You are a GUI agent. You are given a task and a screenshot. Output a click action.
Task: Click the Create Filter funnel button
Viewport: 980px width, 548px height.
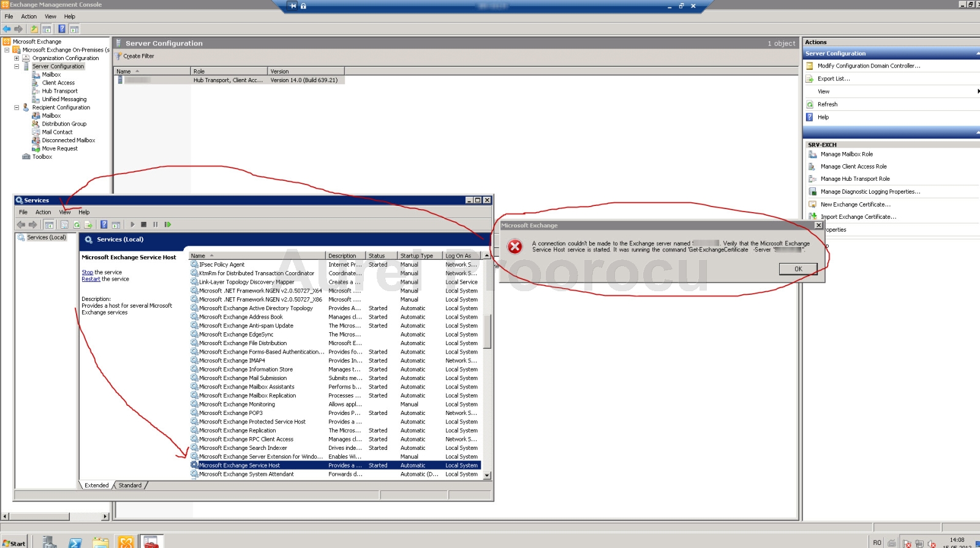point(135,56)
